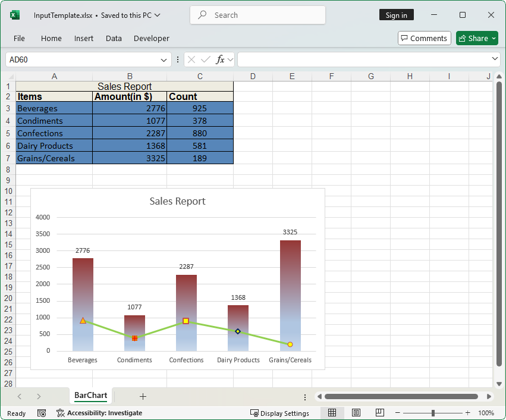Open the Name Box dropdown
This screenshot has width=506, height=420.
point(164,59)
